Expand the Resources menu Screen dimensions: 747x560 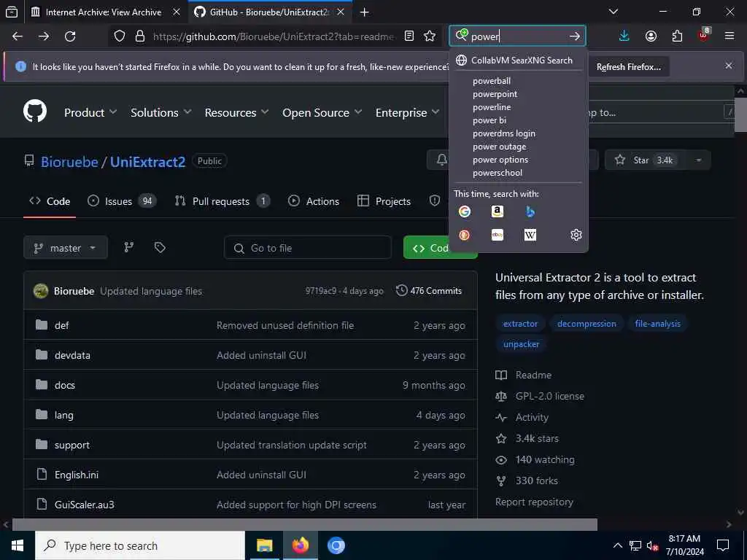point(237,113)
